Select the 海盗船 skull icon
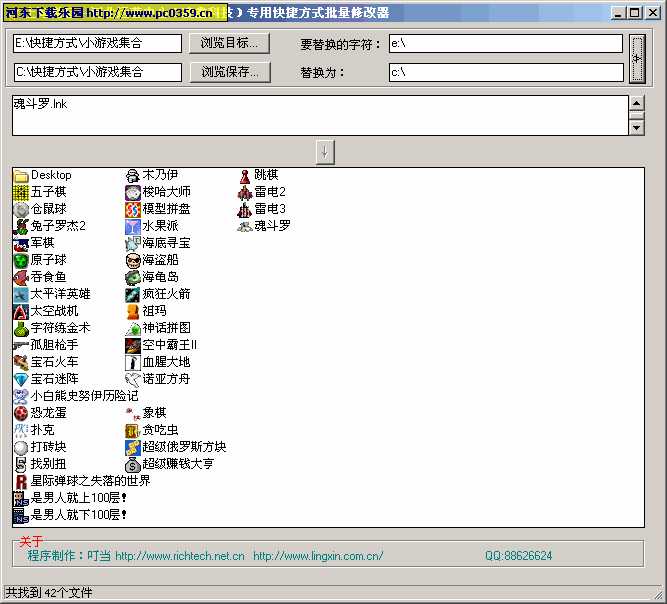 [x=133, y=260]
